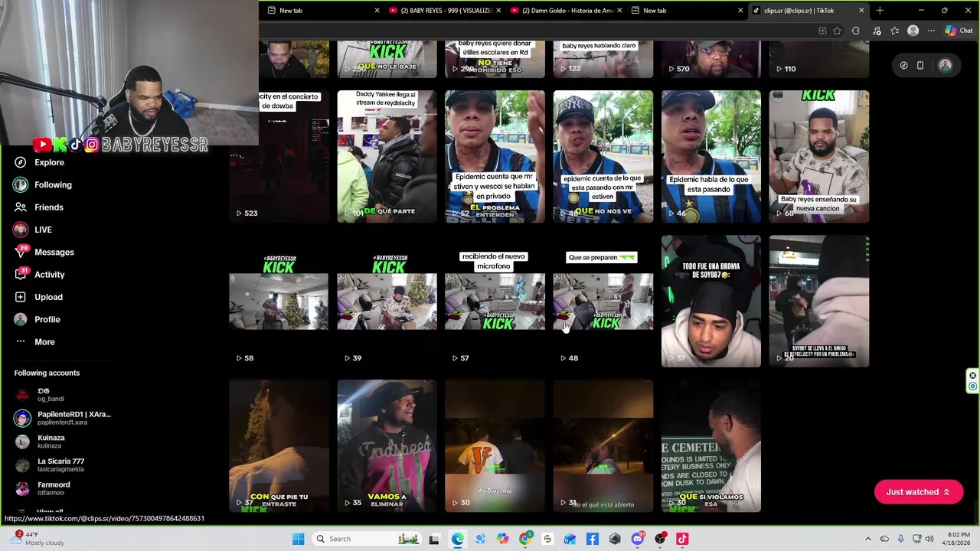This screenshot has height=551, width=980.
Task: Open browser profile avatar in toolbar
Action: point(913,31)
